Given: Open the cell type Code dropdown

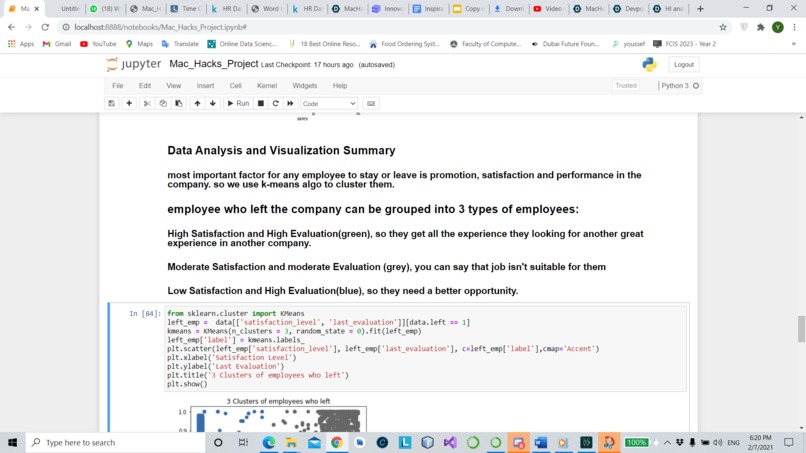Looking at the screenshot, I should pyautogui.click(x=328, y=103).
